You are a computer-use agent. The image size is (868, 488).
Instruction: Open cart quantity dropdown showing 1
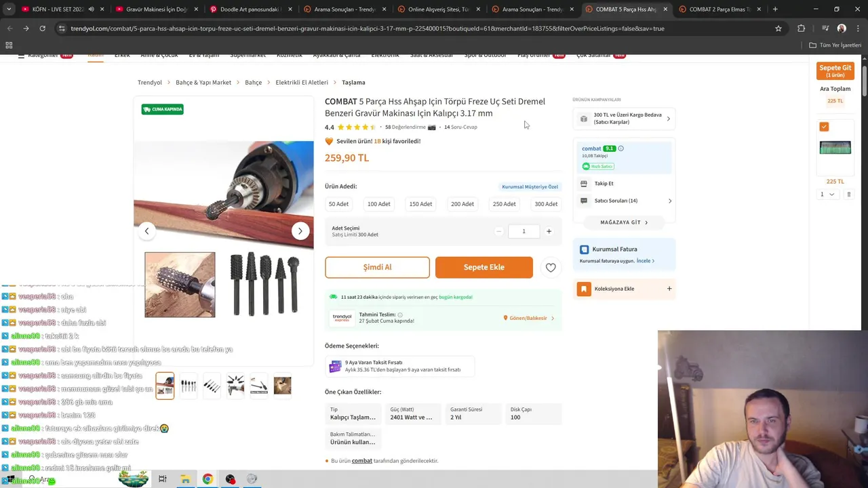(827, 195)
